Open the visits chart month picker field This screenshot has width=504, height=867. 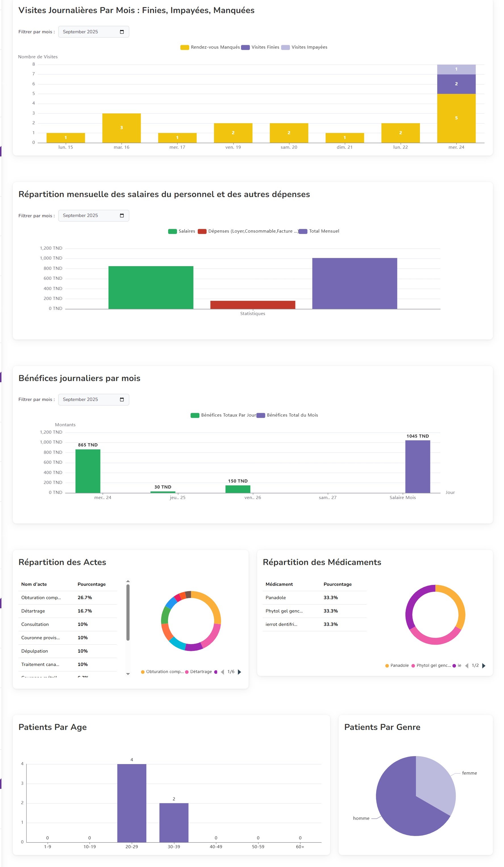(89, 32)
